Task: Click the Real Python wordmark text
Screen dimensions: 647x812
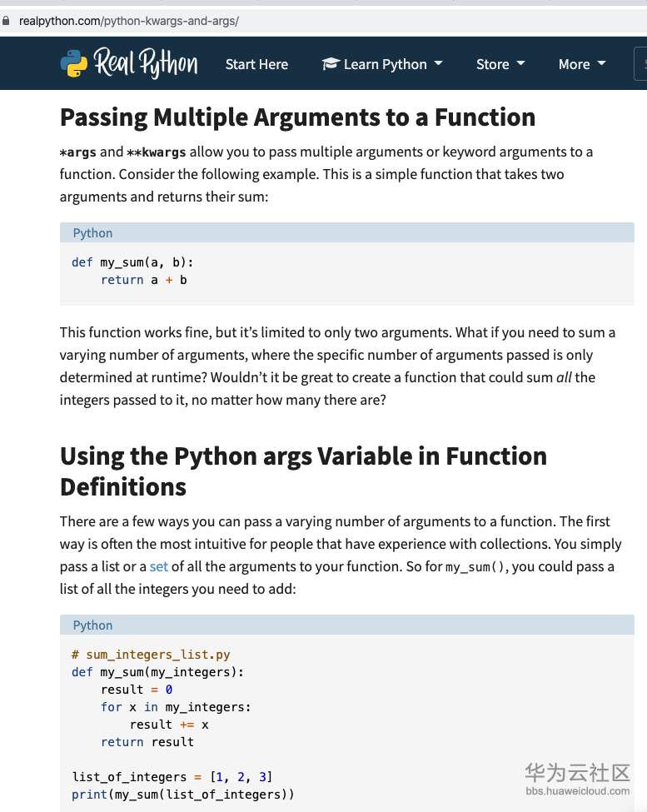Action: (x=146, y=62)
